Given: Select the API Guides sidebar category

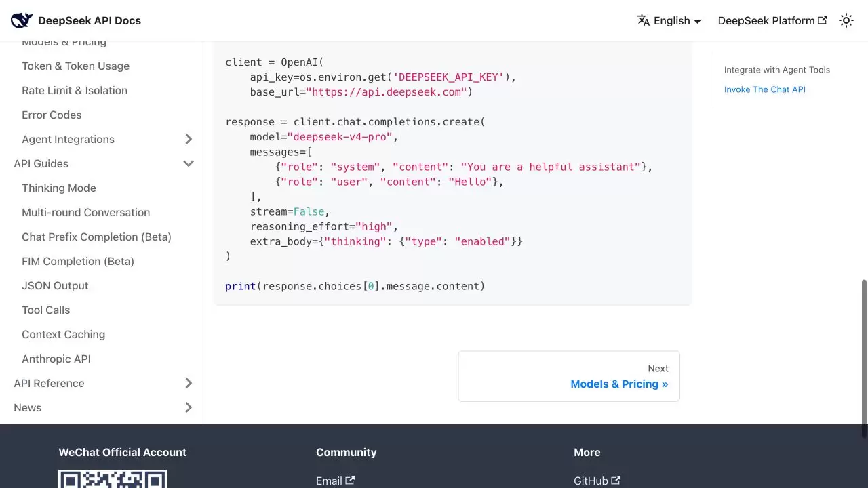Looking at the screenshot, I should 41,163.
